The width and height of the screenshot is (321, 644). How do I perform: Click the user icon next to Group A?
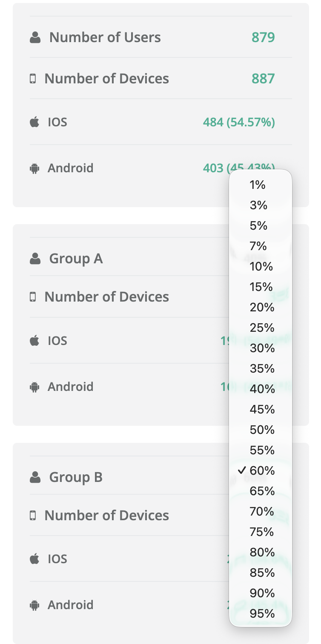point(35,259)
